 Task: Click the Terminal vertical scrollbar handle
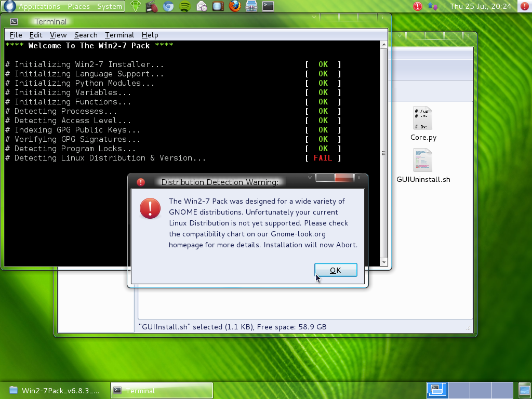click(x=384, y=153)
